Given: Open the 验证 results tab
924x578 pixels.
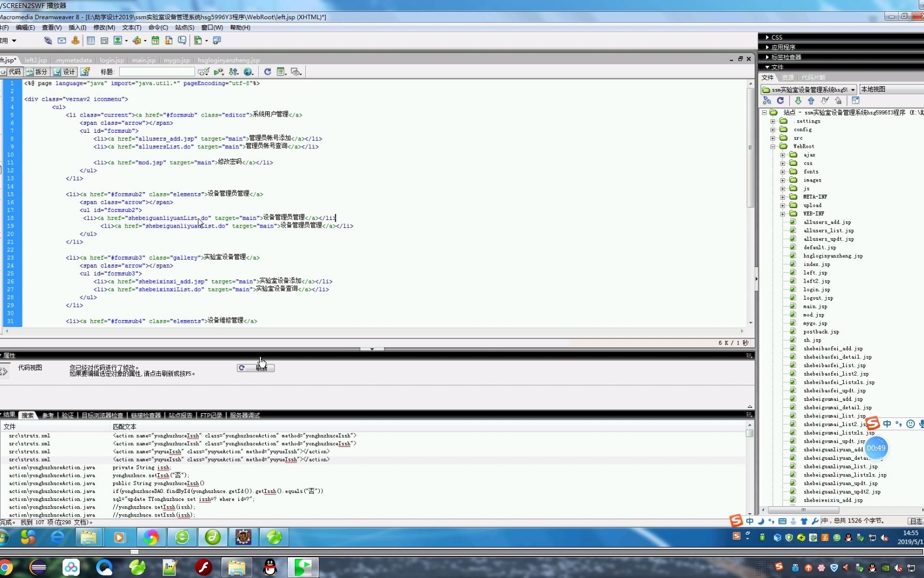Looking at the screenshot, I should [x=68, y=415].
